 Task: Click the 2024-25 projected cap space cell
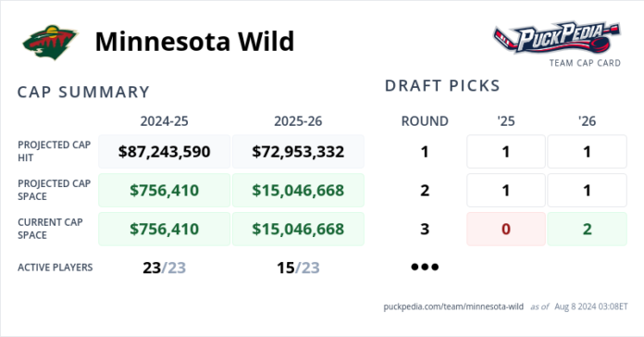tap(165, 191)
